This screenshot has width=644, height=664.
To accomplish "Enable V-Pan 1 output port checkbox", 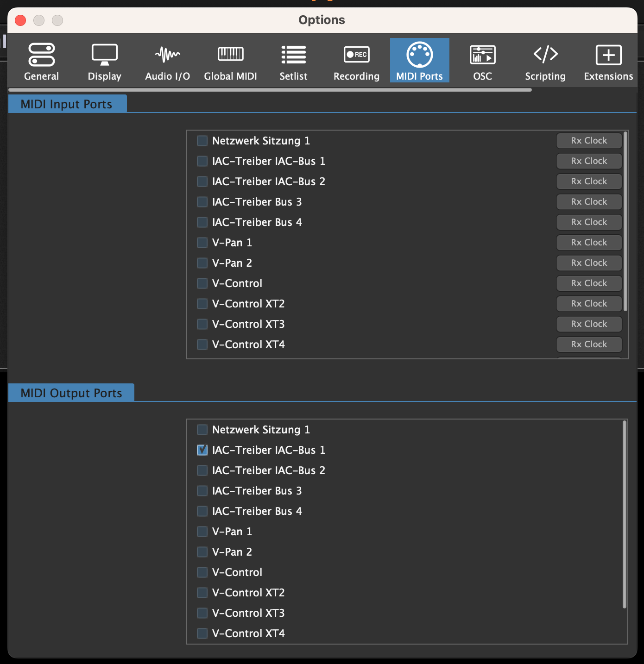I will tap(202, 532).
